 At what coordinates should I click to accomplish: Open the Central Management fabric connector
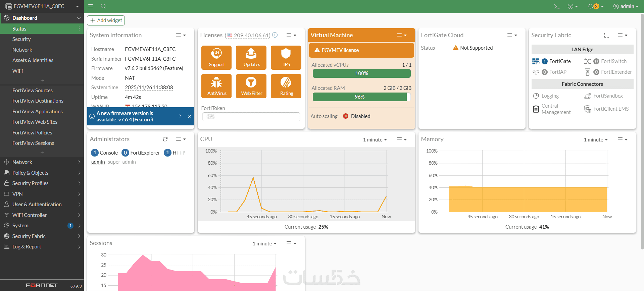(x=552, y=109)
